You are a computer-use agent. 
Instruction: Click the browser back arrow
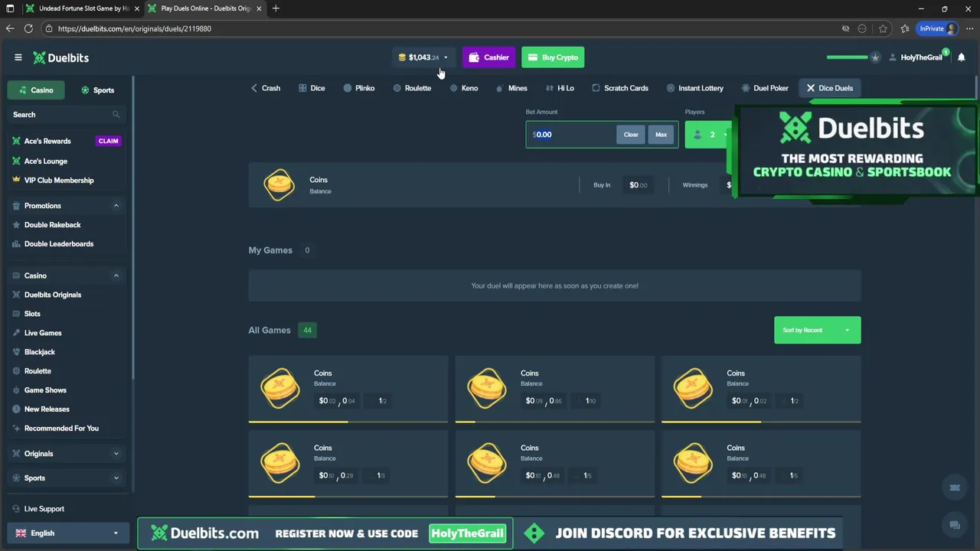pos(10,28)
